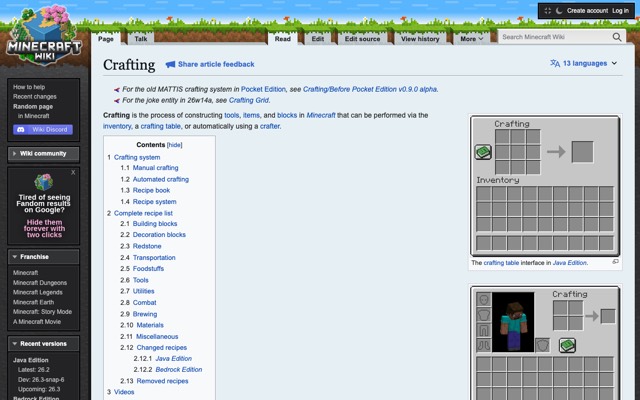Click the boots armor slot icon
640x400 pixels.
[x=484, y=345]
